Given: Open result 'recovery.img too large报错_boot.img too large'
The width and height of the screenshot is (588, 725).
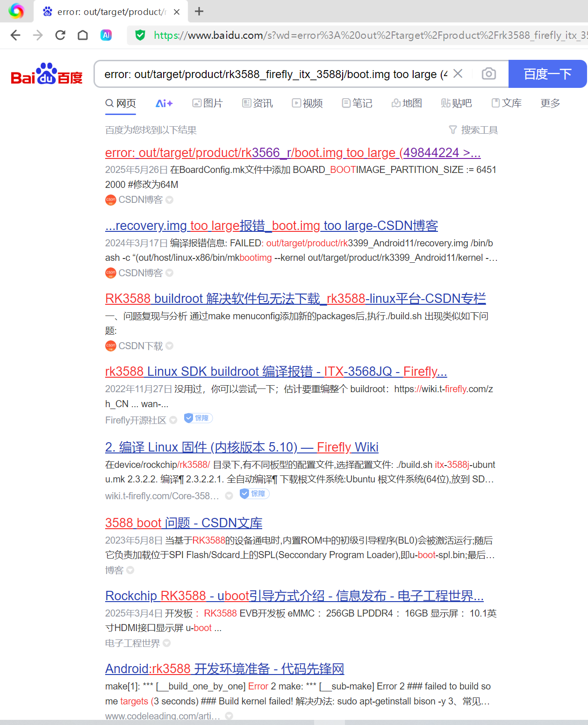Looking at the screenshot, I should (272, 225).
